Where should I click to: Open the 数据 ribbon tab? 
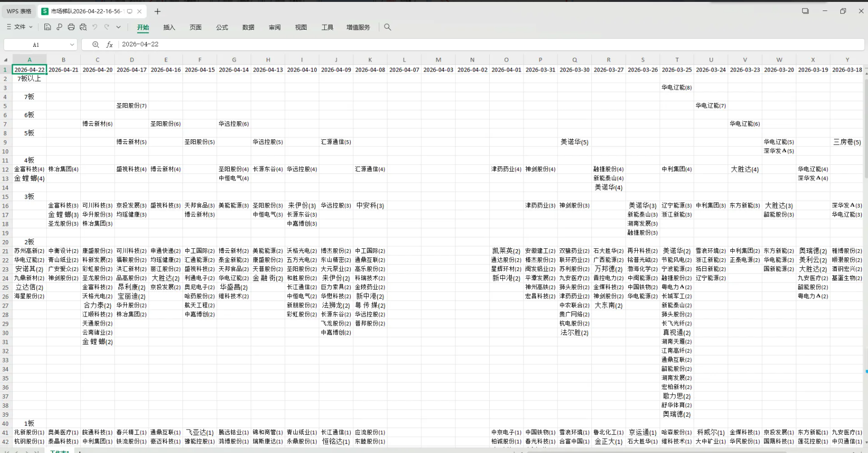click(248, 27)
